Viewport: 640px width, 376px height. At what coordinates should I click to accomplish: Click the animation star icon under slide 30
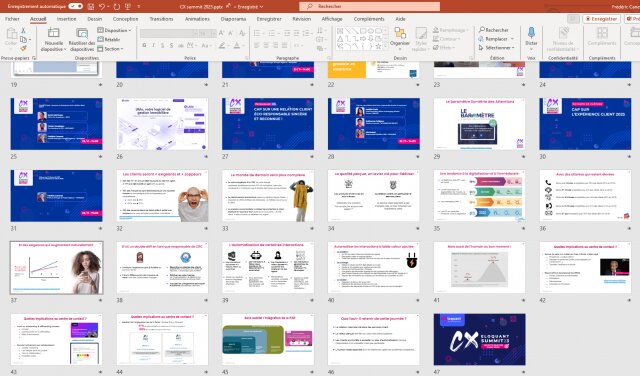point(629,156)
